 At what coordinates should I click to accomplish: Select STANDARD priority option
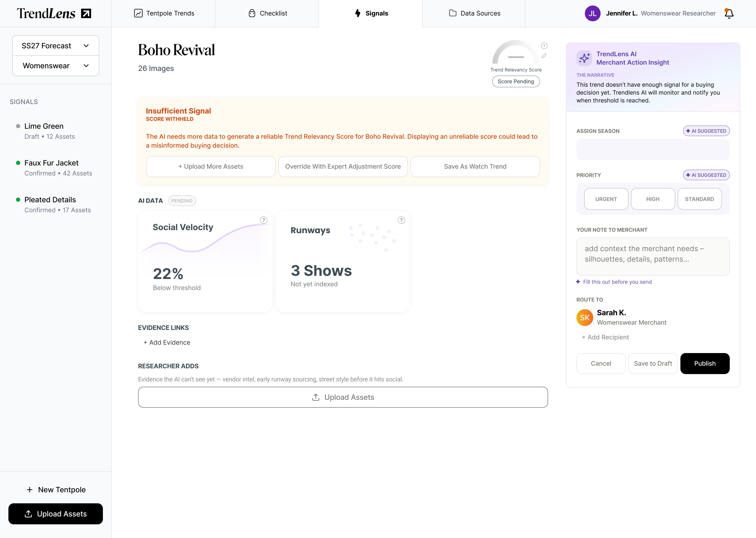699,199
